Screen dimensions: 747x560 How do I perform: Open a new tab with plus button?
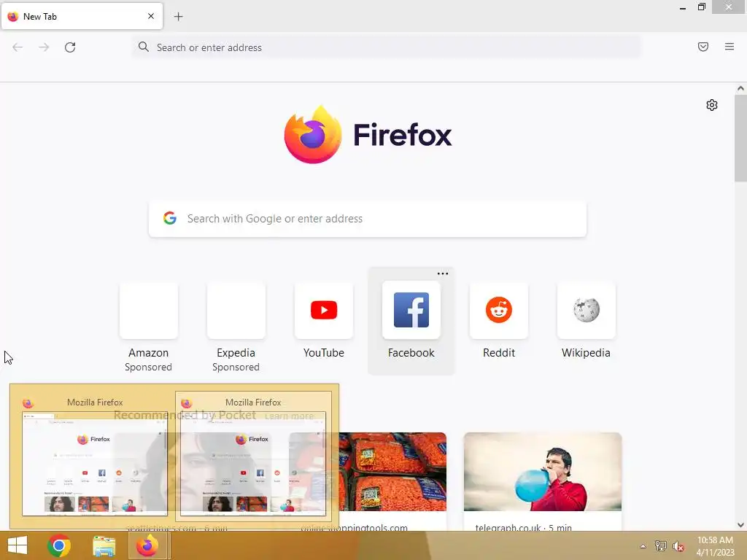[x=178, y=17]
